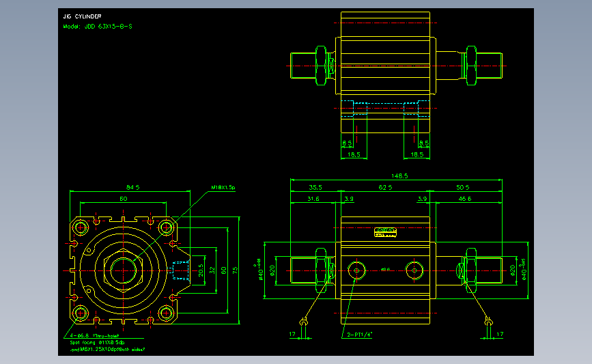
Task: Click the 75 height dimension
Action: coord(235,270)
